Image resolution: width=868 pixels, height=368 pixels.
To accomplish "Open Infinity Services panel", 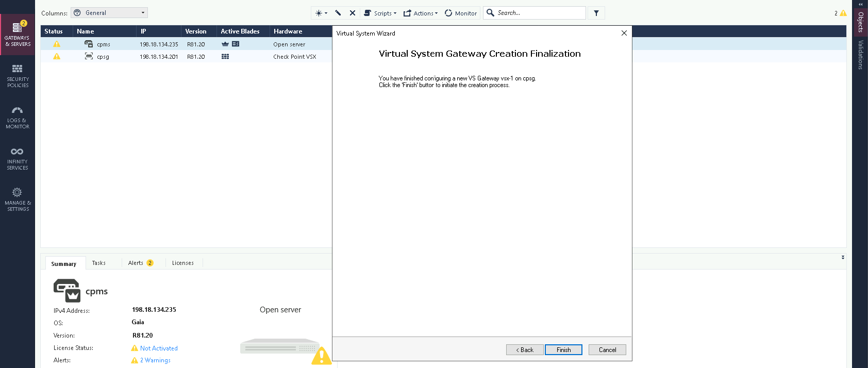I will click(x=18, y=158).
